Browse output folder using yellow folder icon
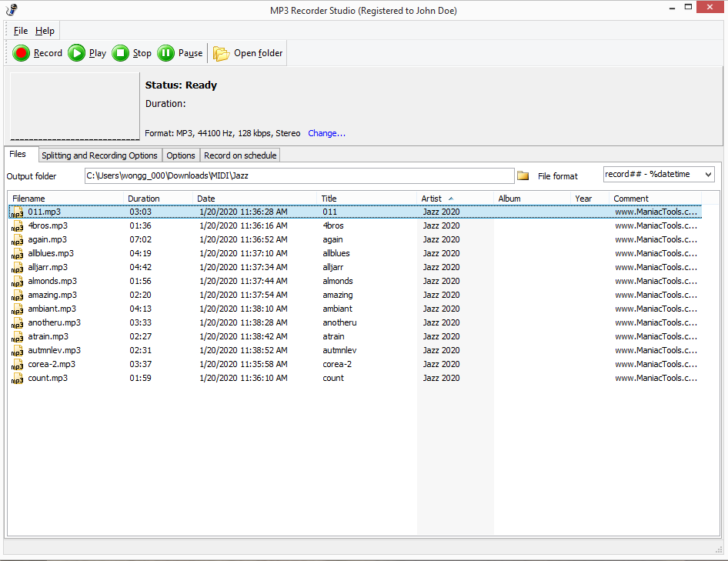Screen dimensions: 728x561 [523, 176]
